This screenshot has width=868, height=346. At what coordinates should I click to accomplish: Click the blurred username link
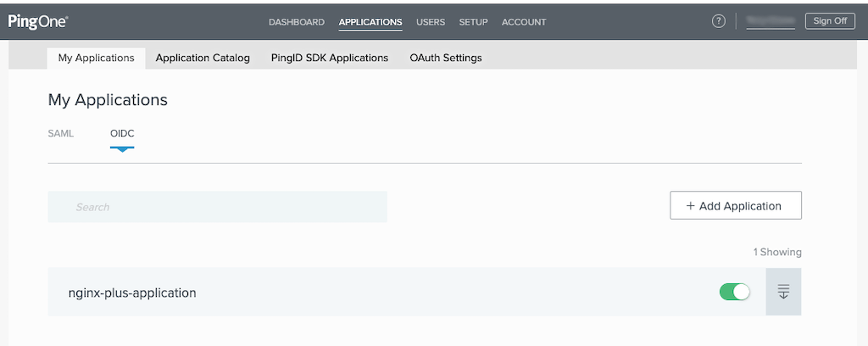coord(771,21)
